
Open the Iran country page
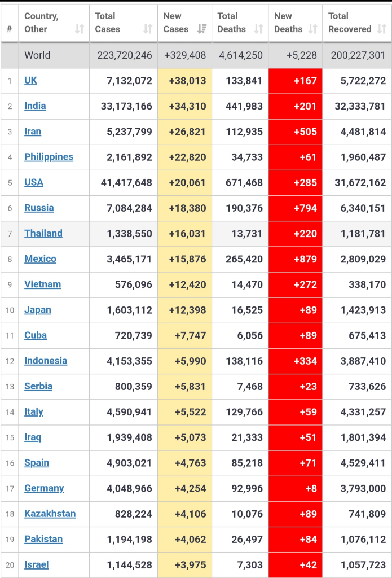tap(33, 132)
